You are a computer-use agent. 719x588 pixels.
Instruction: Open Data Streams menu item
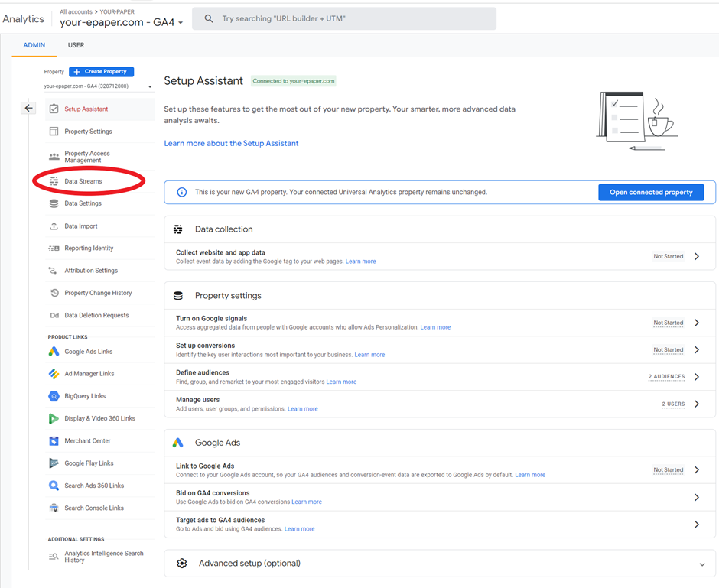point(100,181)
